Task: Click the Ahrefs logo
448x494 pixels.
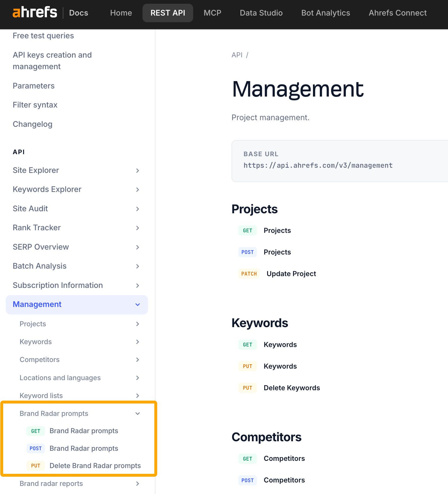Action: (35, 12)
